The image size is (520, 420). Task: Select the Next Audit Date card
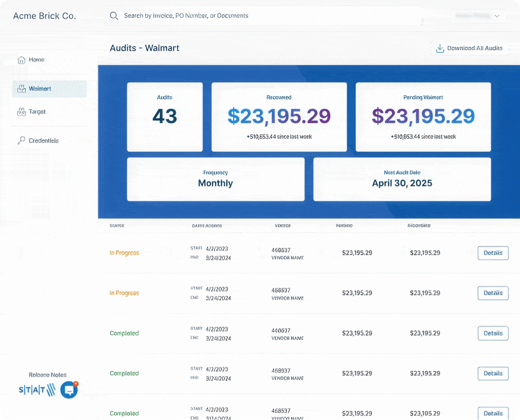point(402,179)
